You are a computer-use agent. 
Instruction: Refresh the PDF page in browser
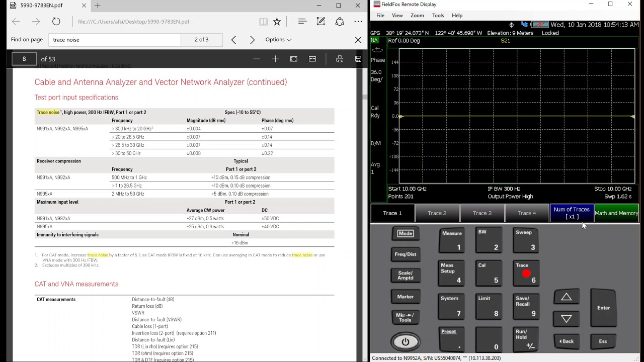click(x=56, y=22)
